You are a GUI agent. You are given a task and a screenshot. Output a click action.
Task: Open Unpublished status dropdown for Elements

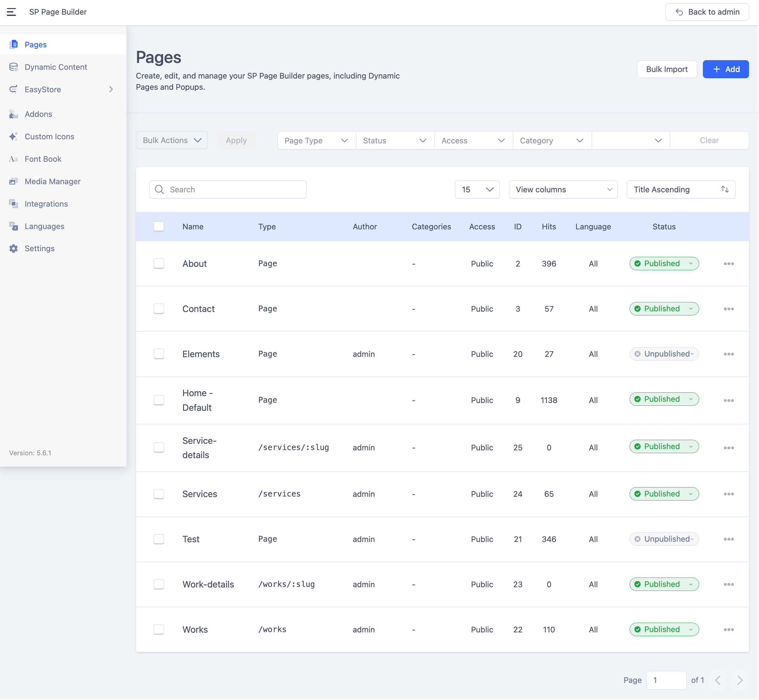pos(664,354)
